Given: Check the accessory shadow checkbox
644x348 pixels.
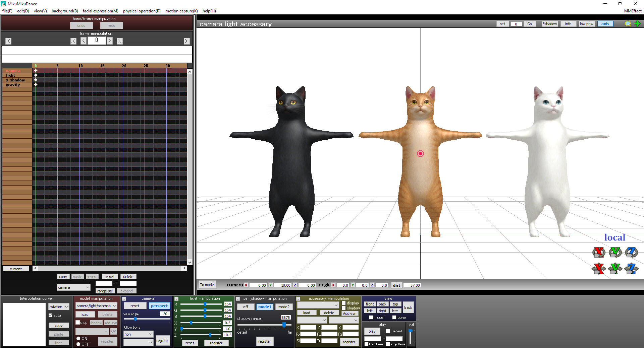Looking at the screenshot, I should [344, 308].
